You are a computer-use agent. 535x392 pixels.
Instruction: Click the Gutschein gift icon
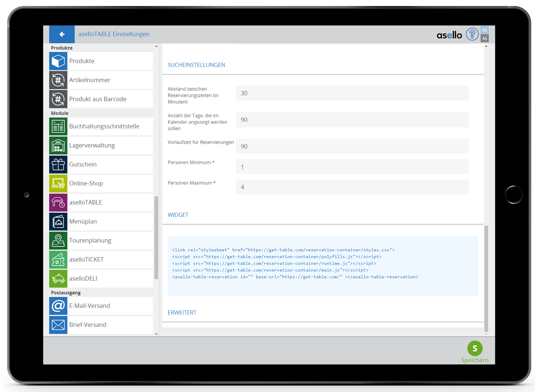pos(58,164)
